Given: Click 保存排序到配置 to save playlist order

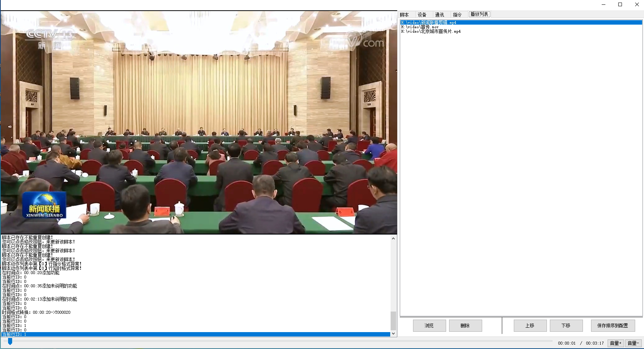Looking at the screenshot, I should (x=613, y=325).
